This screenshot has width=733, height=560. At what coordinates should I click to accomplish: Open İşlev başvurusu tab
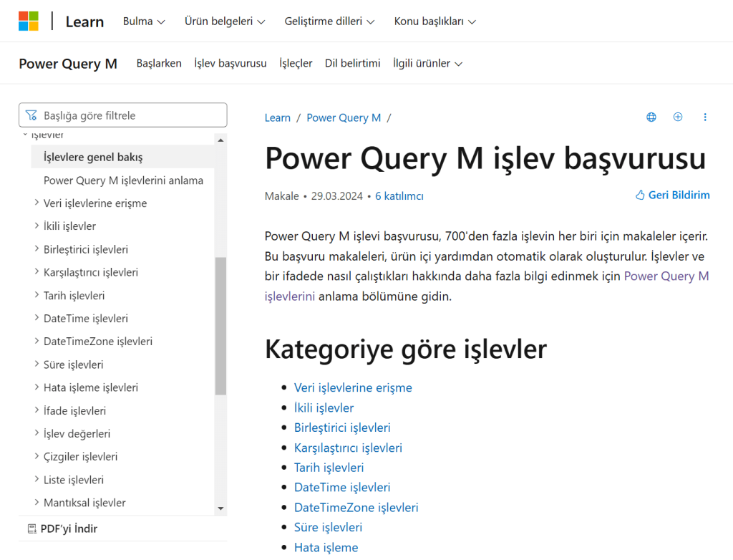[x=230, y=63]
